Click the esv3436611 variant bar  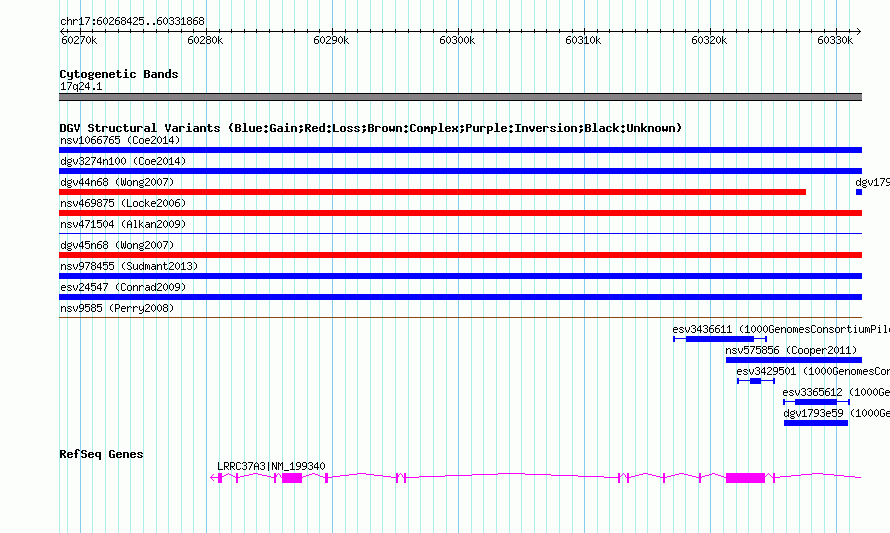coord(720,339)
